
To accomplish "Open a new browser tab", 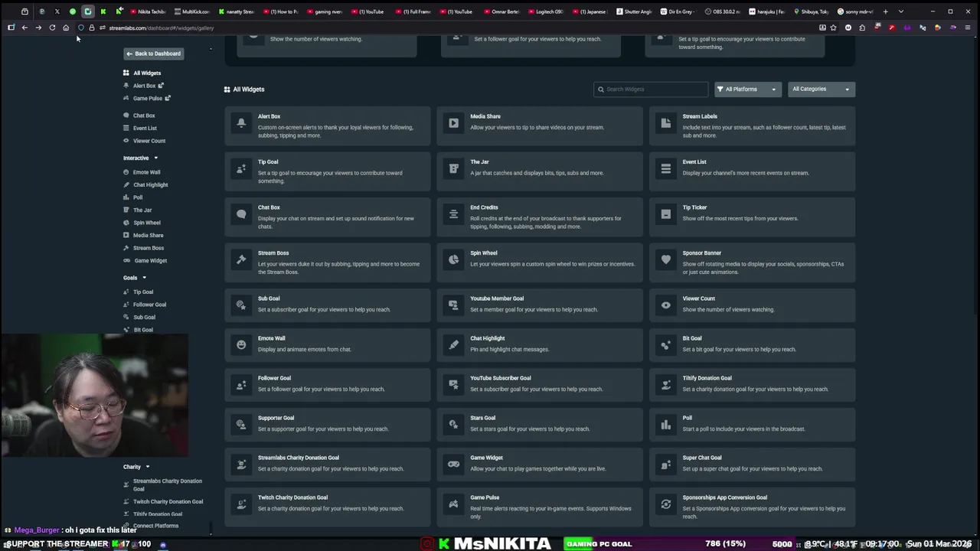I will 885,11.
